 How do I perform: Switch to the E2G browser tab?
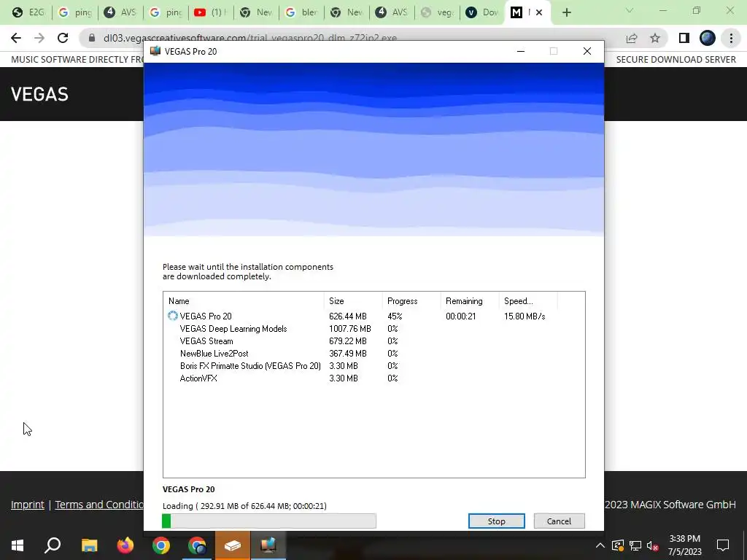[x=28, y=12]
